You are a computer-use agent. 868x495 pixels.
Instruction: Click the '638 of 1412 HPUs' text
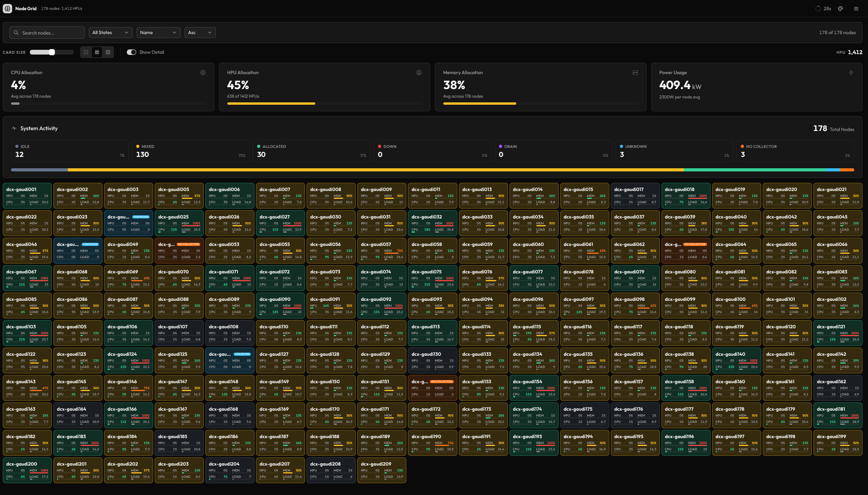(x=243, y=96)
